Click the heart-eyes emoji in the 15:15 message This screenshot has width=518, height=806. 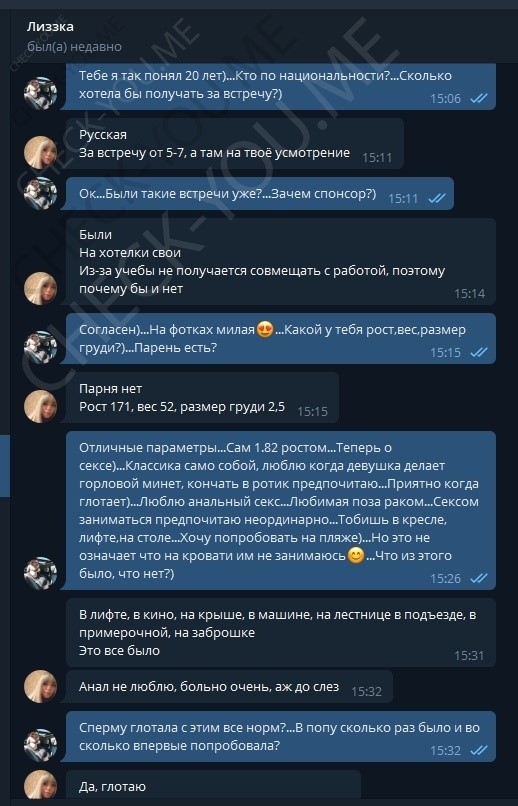pyautogui.click(x=265, y=330)
